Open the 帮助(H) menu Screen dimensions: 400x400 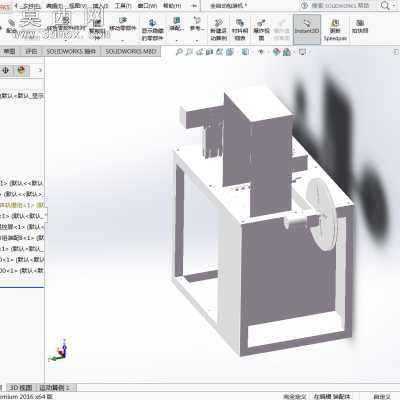[x=172, y=5]
